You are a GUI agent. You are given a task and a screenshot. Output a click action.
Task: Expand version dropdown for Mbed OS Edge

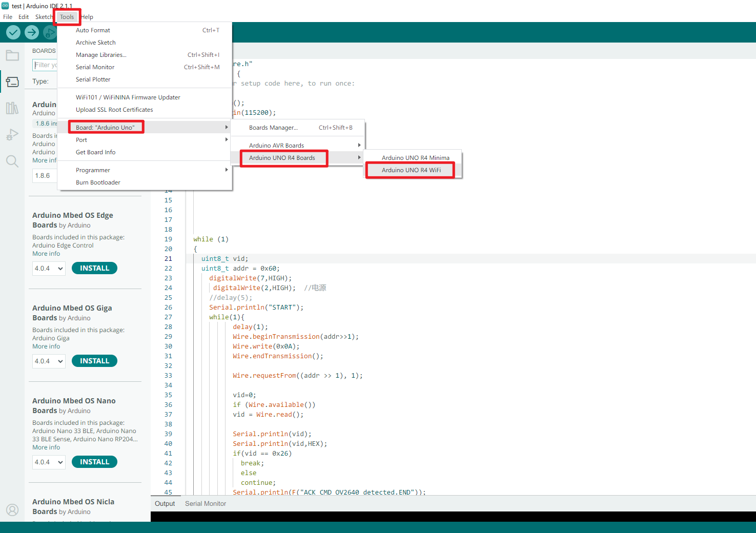point(49,269)
